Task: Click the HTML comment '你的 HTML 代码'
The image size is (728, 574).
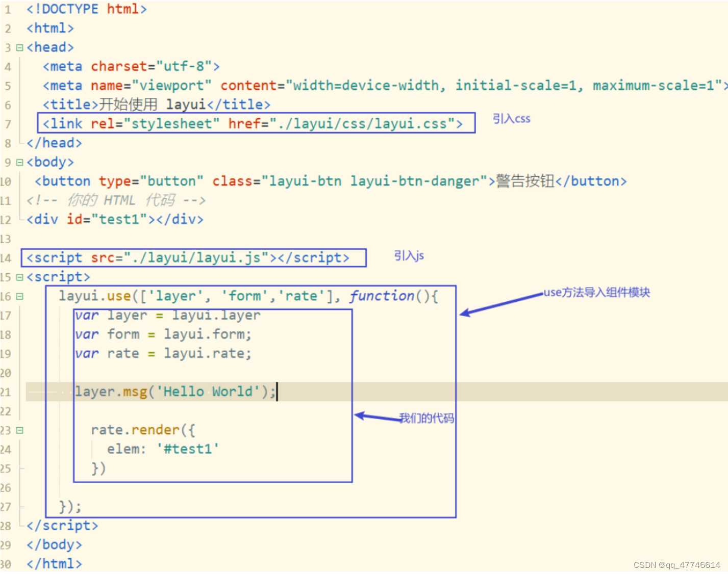Action: pyautogui.click(x=116, y=200)
